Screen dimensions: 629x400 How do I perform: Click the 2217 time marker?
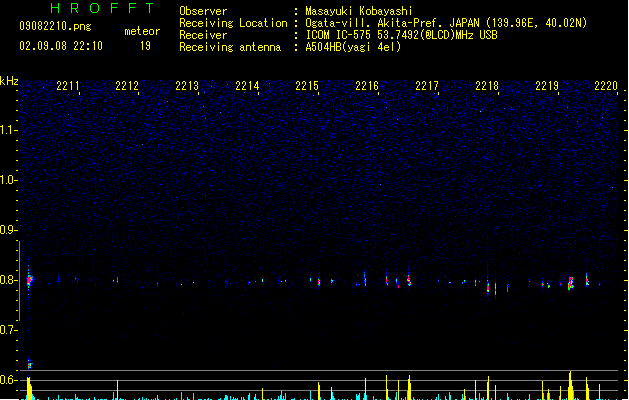(427, 86)
